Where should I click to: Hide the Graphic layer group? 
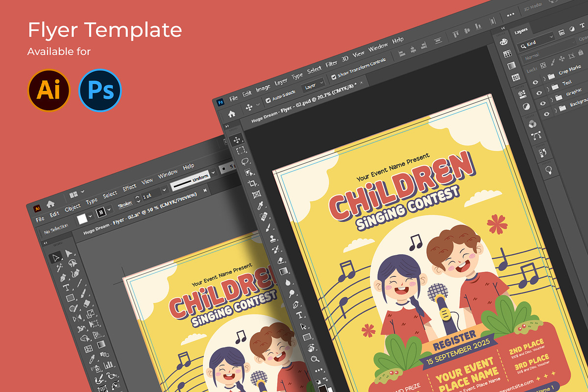(x=543, y=103)
